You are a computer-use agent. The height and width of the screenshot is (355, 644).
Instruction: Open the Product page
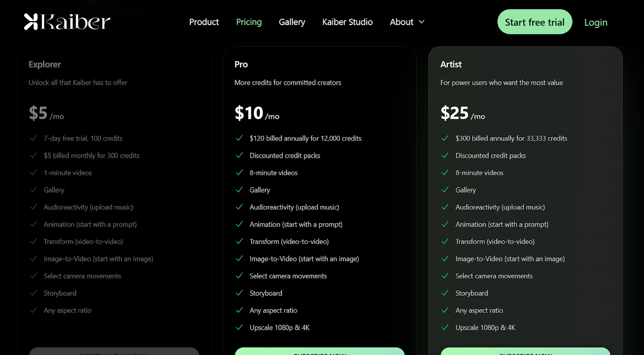(204, 22)
